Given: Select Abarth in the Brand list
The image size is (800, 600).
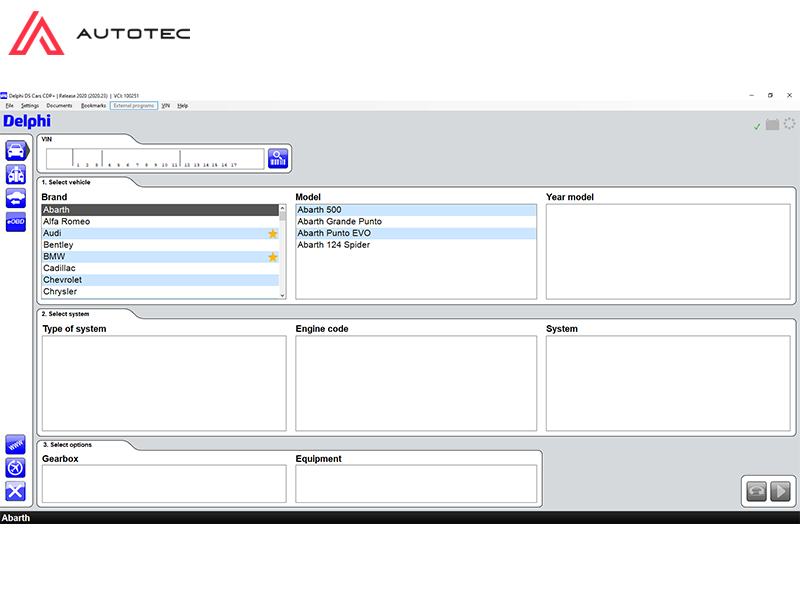Looking at the screenshot, I should [160, 210].
